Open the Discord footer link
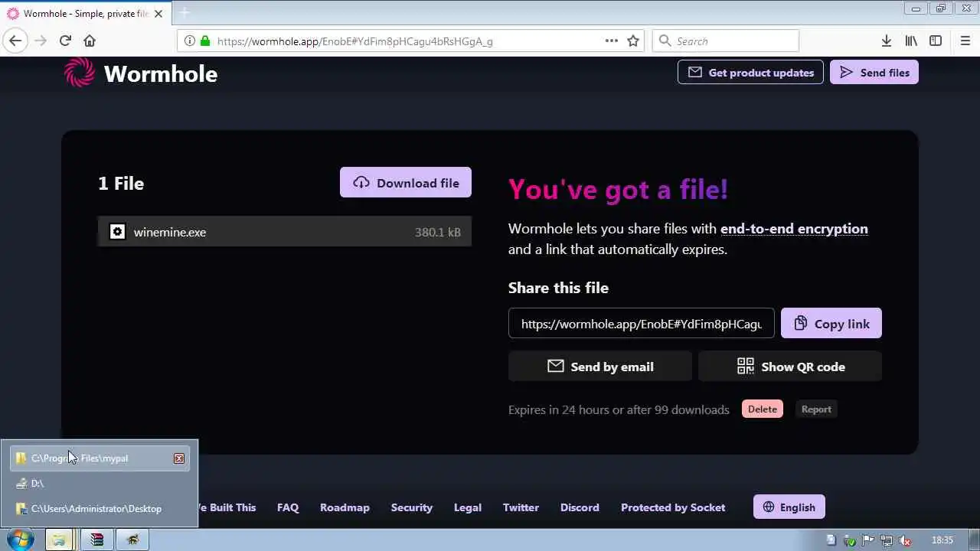This screenshot has width=980, height=551. coord(580,507)
